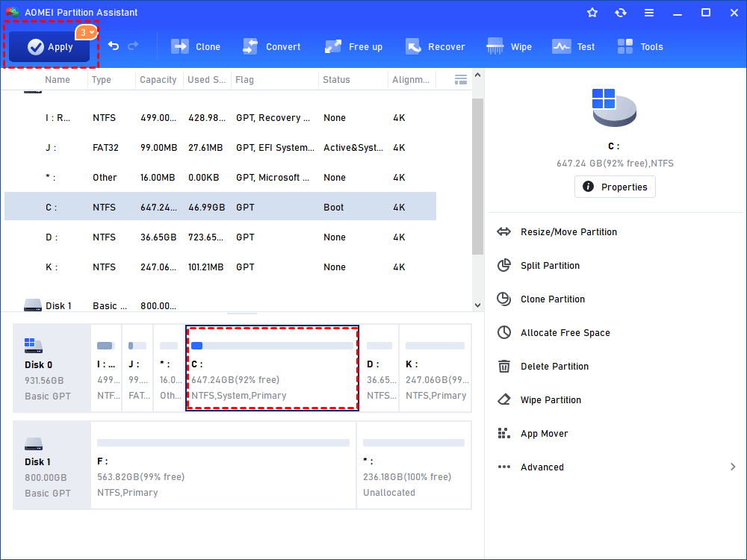Click the favorites star icon
Viewport: 747px width, 560px height.
coord(592,13)
